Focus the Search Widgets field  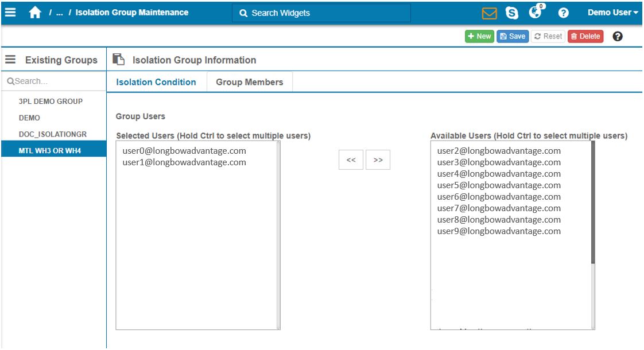pos(321,13)
